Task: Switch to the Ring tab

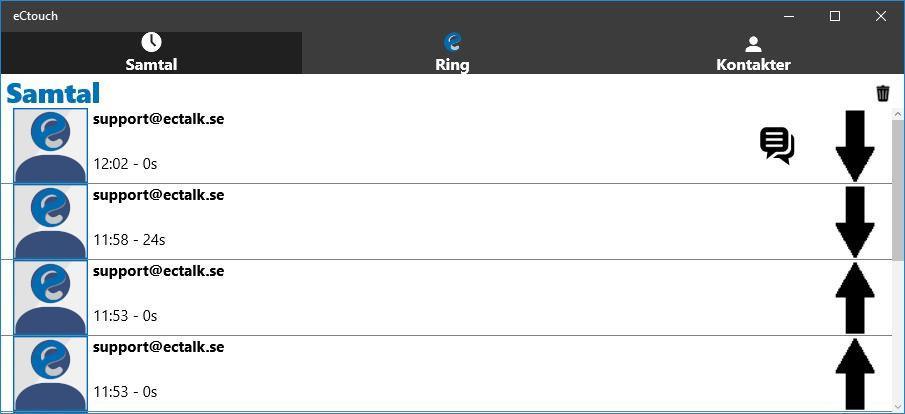Action: (x=452, y=53)
